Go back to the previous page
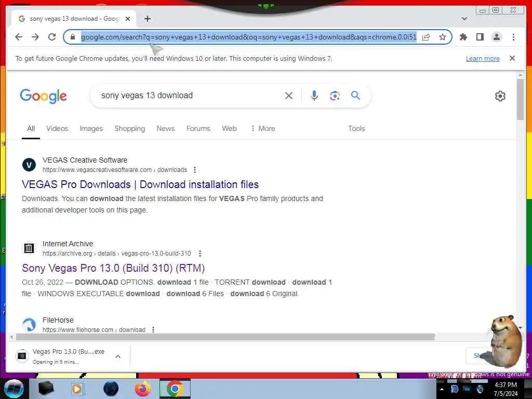This screenshot has height=399, width=532. coord(19,37)
